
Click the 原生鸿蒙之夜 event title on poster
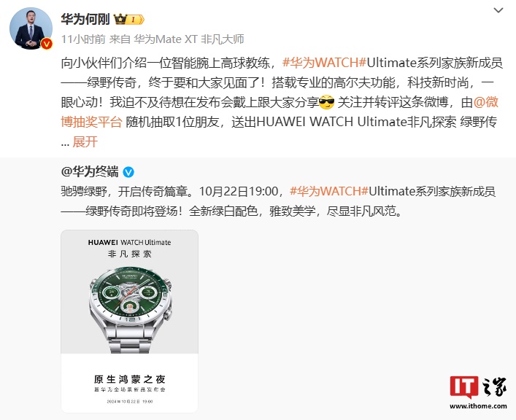pyautogui.click(x=129, y=379)
